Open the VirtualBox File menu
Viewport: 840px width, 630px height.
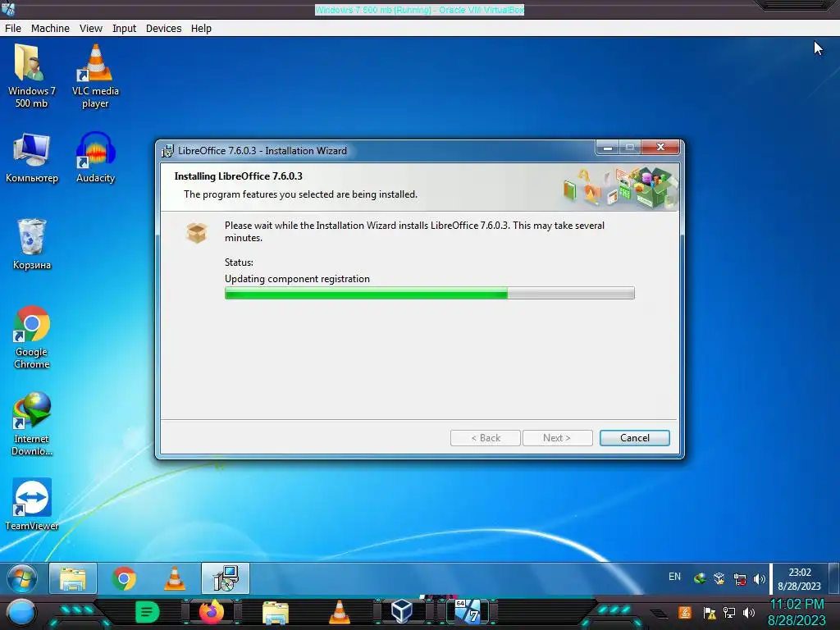(x=13, y=29)
